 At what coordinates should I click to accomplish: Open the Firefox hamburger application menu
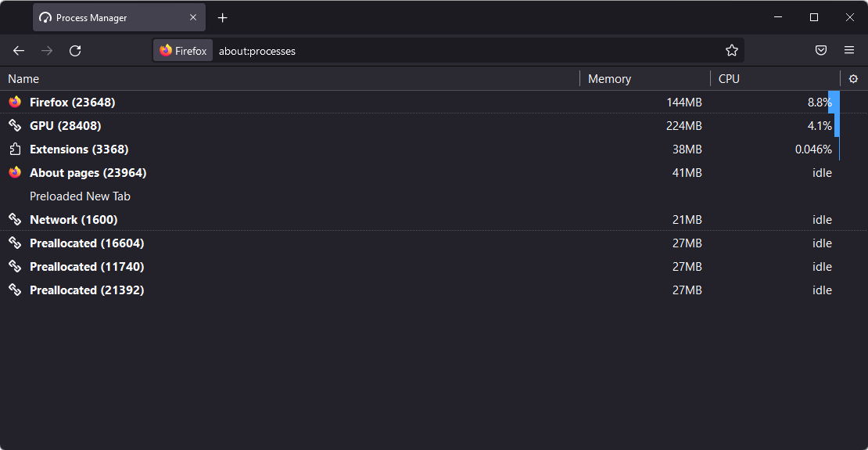(849, 50)
